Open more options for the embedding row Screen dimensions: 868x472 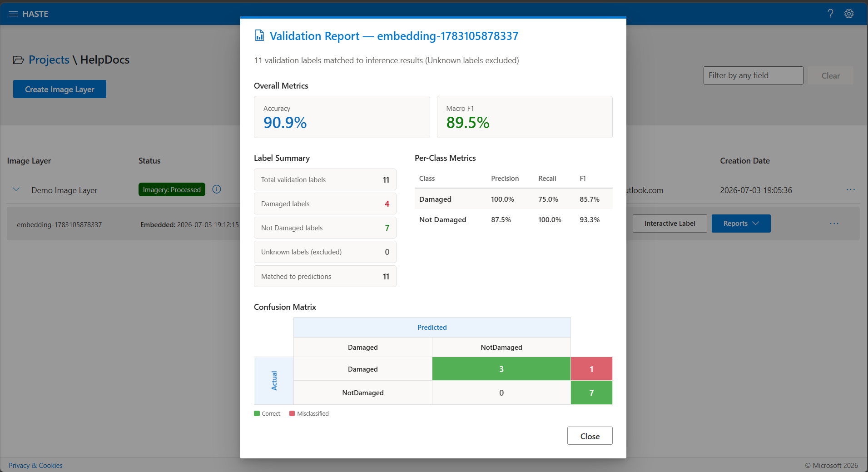coord(834,224)
